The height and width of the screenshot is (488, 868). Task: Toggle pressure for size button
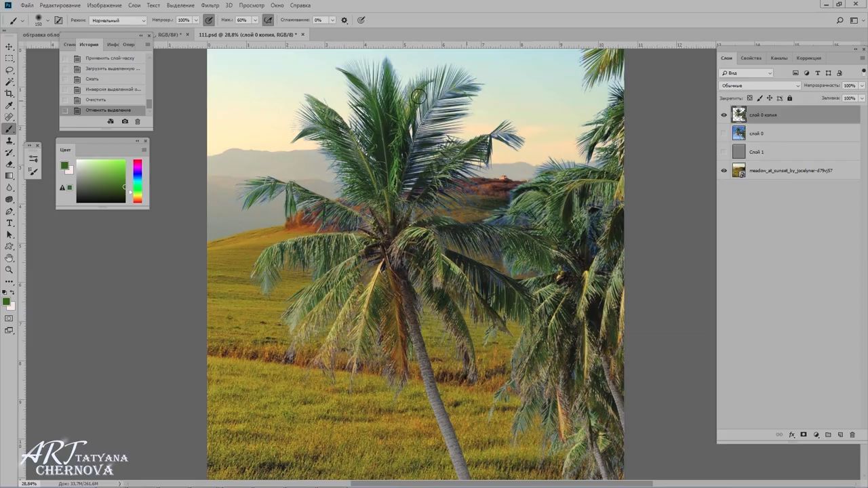pos(361,20)
